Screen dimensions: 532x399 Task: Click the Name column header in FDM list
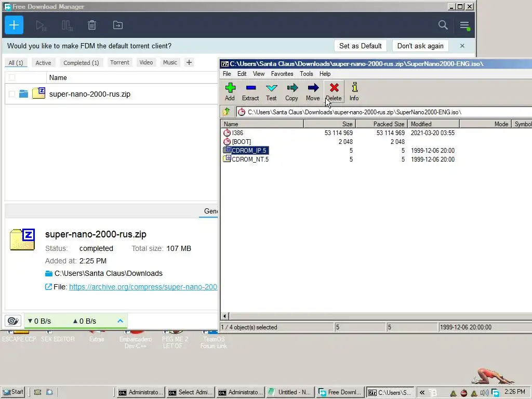[58, 78]
